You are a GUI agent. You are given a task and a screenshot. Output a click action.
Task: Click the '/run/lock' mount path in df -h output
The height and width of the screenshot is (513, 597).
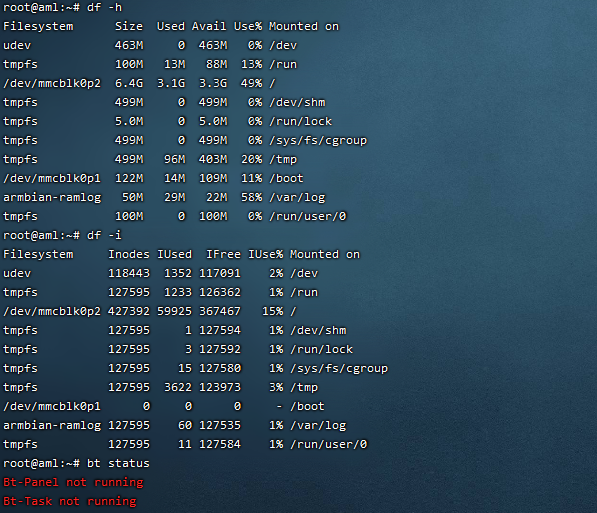click(300, 121)
